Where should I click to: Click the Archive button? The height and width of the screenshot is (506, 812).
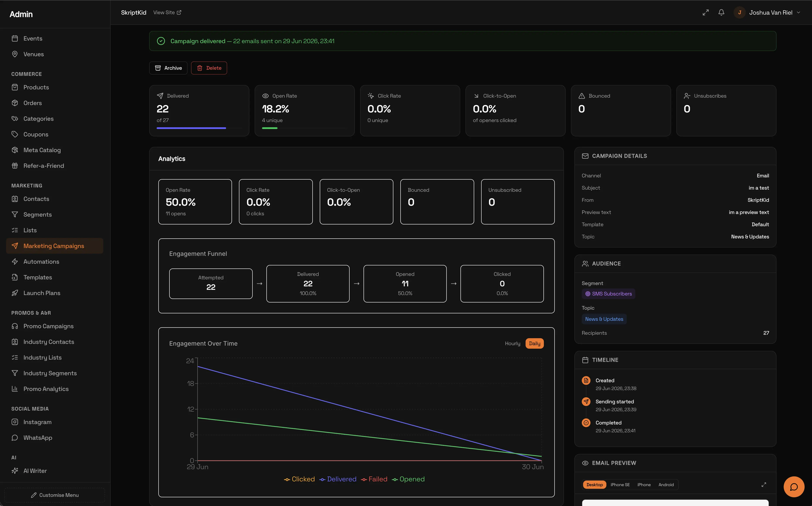pos(168,68)
